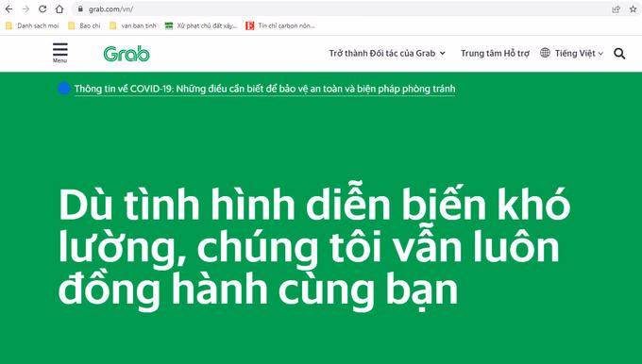This screenshot has height=364, width=642.
Task: Open the van ban tinh bookmark folder
Action: [133, 25]
